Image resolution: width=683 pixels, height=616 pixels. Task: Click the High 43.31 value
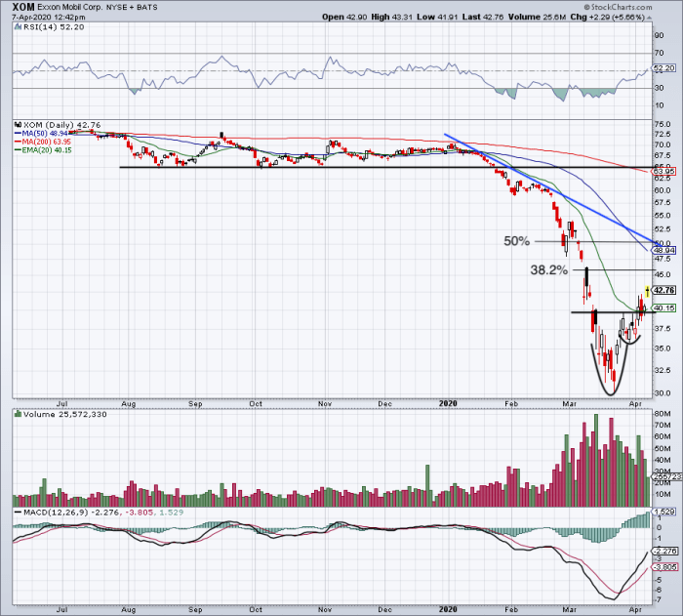coord(391,17)
